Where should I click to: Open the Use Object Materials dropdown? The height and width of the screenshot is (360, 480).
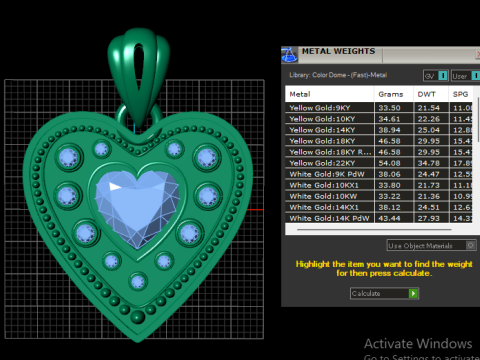point(431,246)
